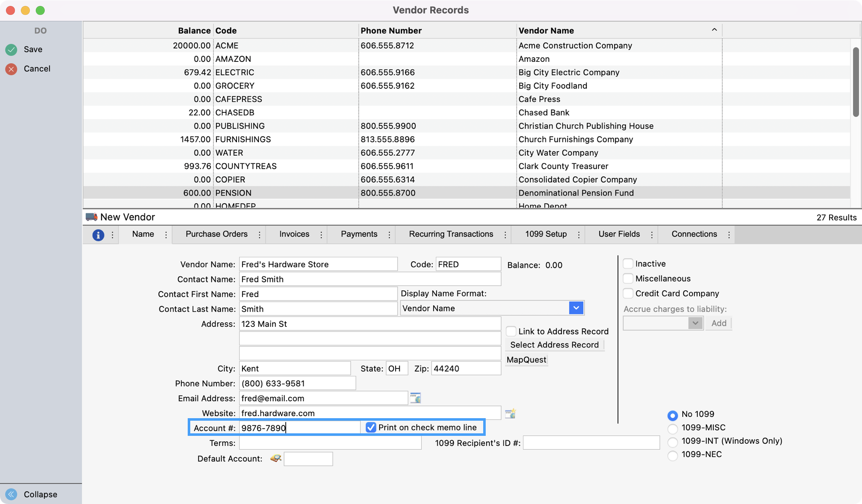The height and width of the screenshot is (504, 862).
Task: Switch to the Purchase Orders tab
Action: pyautogui.click(x=216, y=234)
